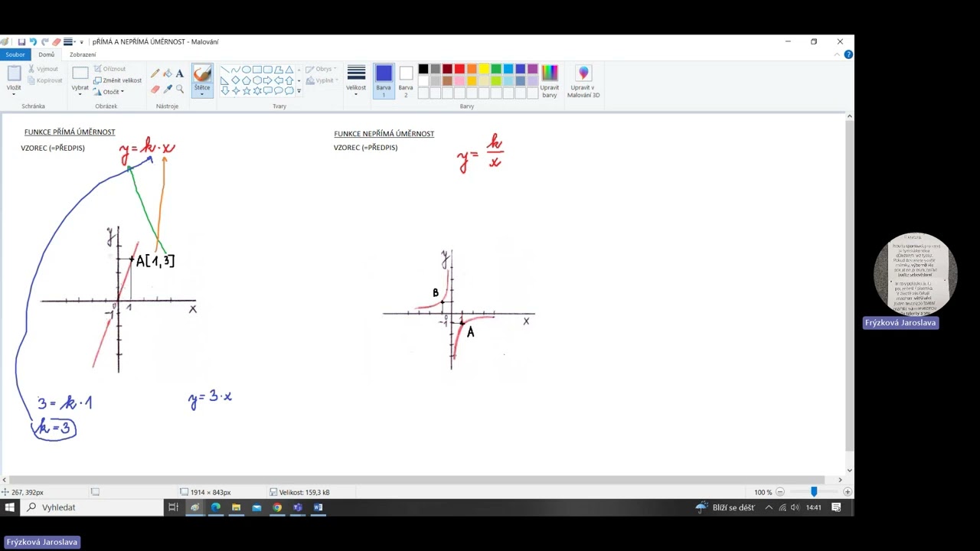The height and width of the screenshot is (551, 980).
Task: Pick the red color swatch
Action: tap(459, 69)
